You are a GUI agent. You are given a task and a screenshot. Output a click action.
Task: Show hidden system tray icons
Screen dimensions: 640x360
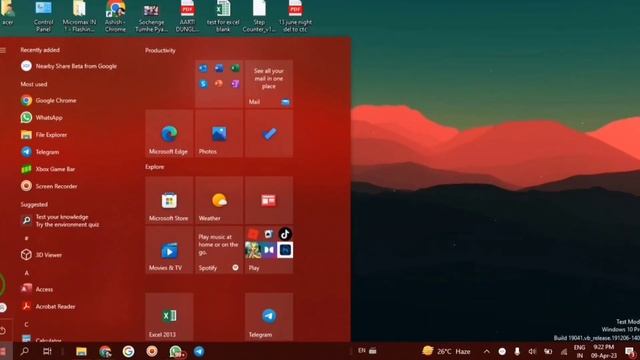coord(487,351)
